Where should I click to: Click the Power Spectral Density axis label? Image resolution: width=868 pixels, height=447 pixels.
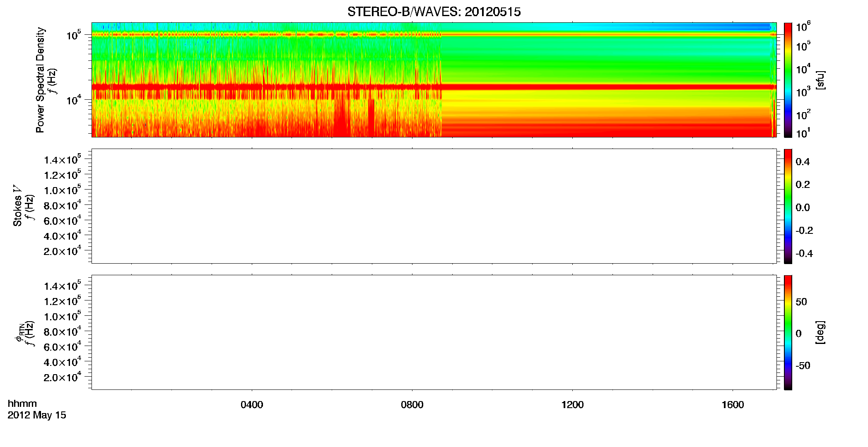point(40,80)
